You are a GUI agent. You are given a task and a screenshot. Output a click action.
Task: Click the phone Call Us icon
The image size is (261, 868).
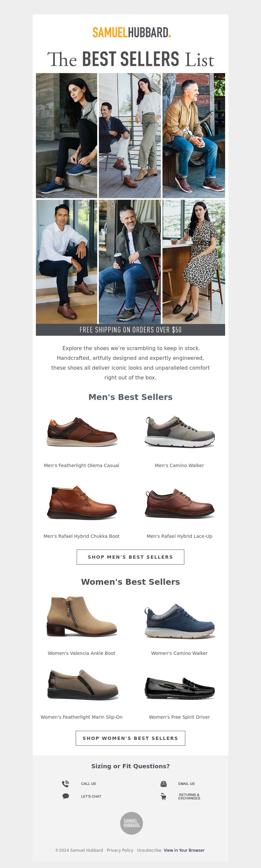[x=66, y=784]
